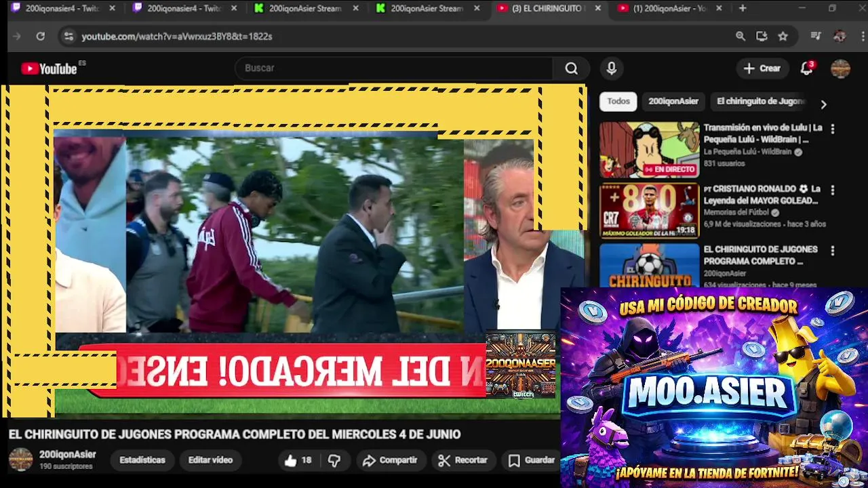Open the Chrome profile avatar
Viewport: 868px width, 488px height.
pyautogui.click(x=840, y=37)
